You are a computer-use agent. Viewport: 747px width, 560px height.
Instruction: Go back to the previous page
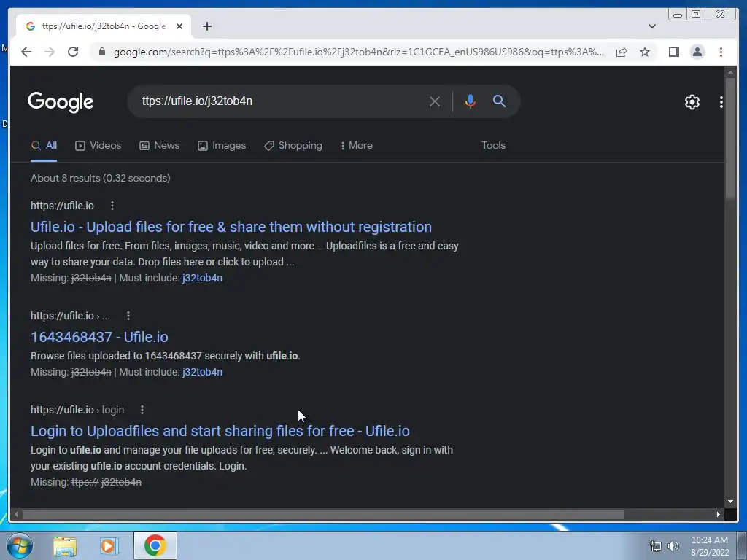click(26, 52)
